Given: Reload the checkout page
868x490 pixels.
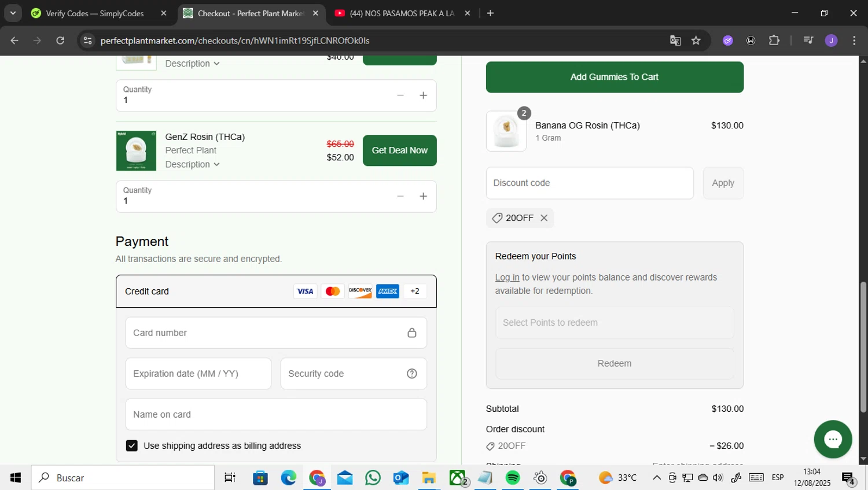Looking at the screenshot, I should (x=60, y=40).
